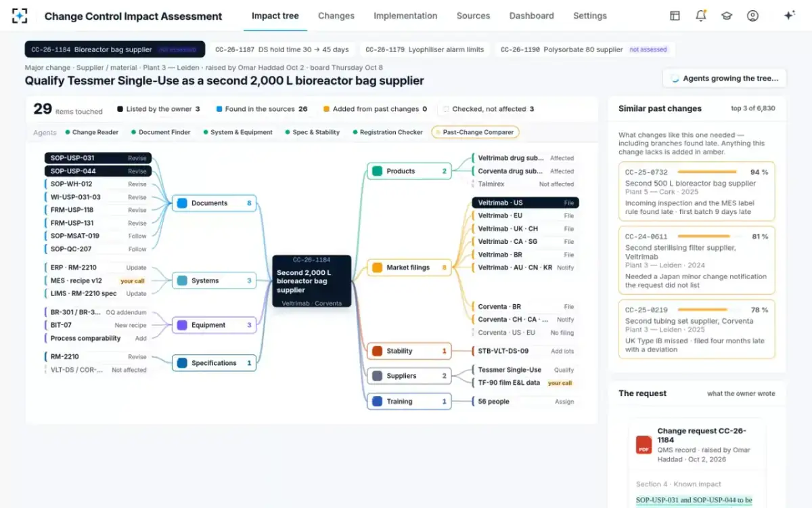Switch to the Changes tab
Image resolution: width=812 pixels, height=508 pixels.
coord(336,16)
